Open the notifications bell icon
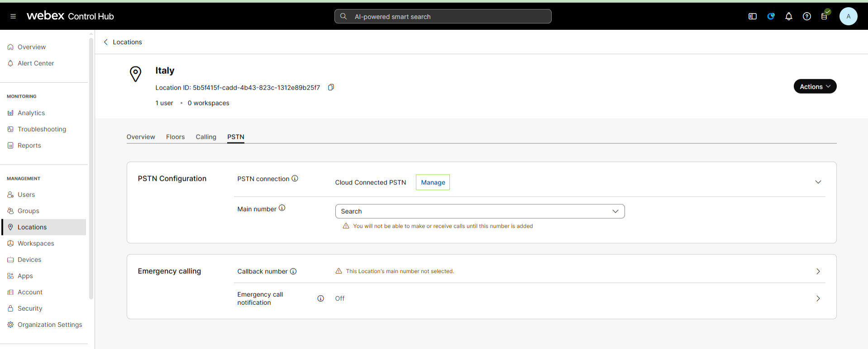868x349 pixels. [788, 16]
